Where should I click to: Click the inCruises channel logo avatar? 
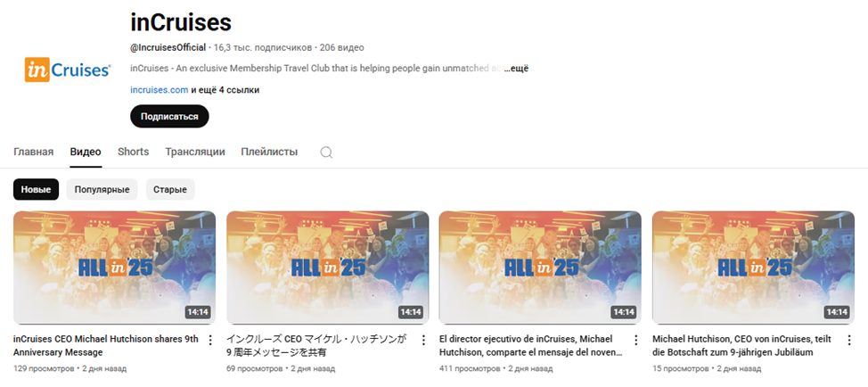68,70
